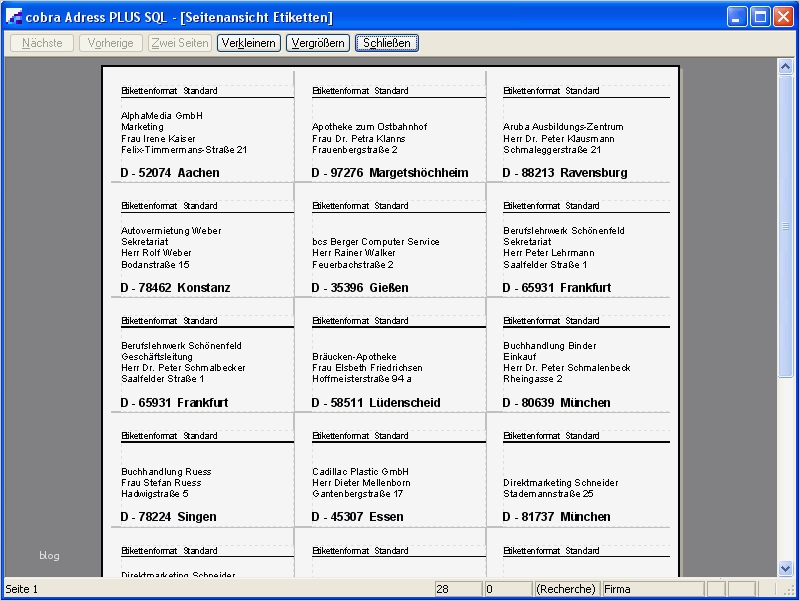Click 'Frau Elsbeth Friedrichsen' text
800x601 pixels.
[367, 368]
